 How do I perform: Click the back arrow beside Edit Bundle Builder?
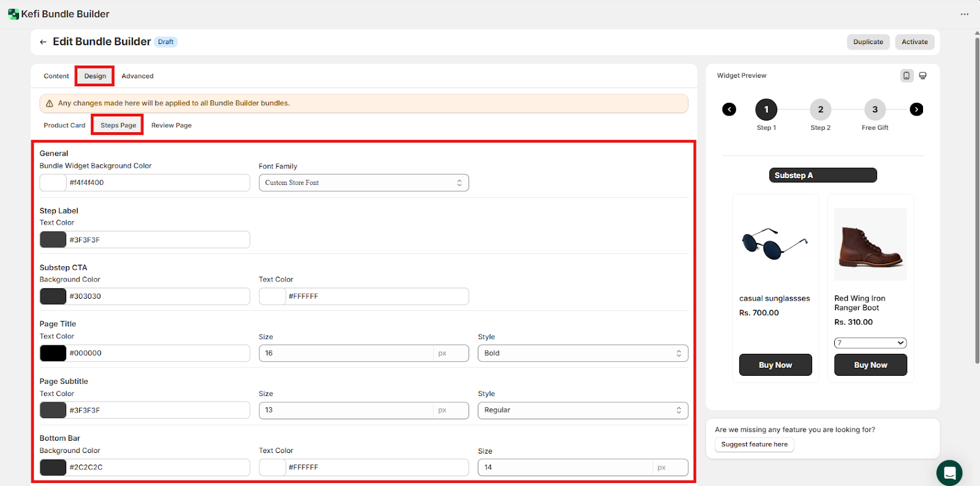43,42
